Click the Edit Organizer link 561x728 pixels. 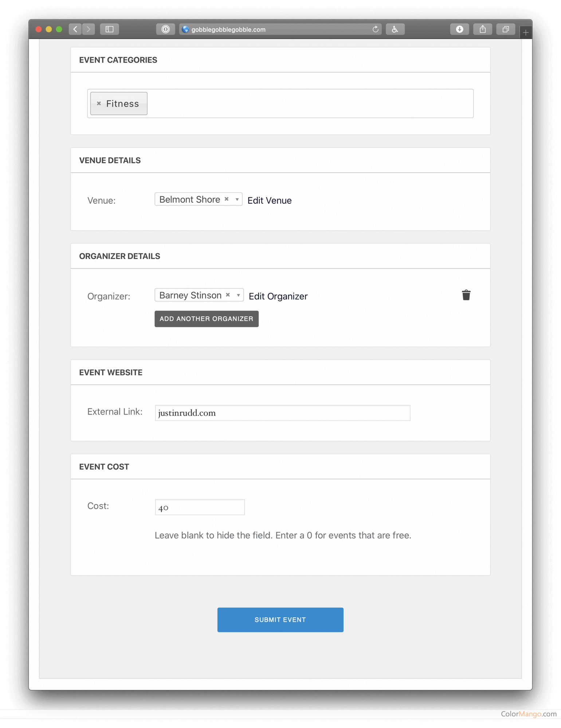pos(278,296)
